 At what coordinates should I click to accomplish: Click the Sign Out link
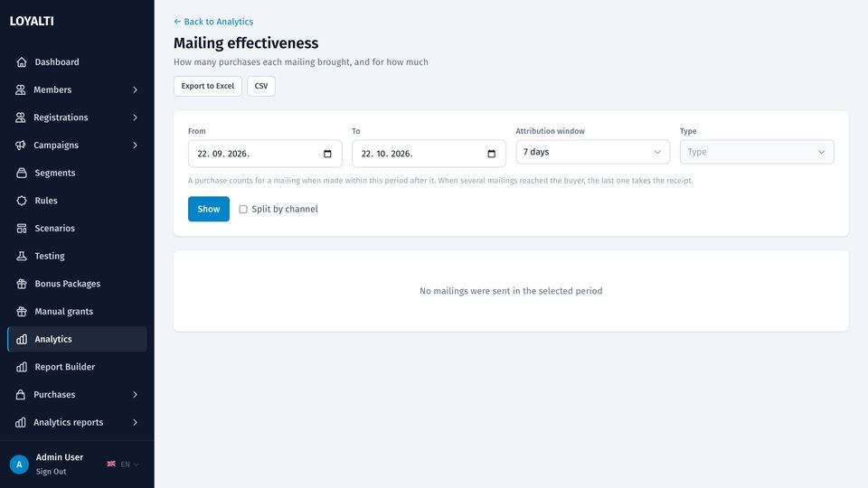click(51, 472)
